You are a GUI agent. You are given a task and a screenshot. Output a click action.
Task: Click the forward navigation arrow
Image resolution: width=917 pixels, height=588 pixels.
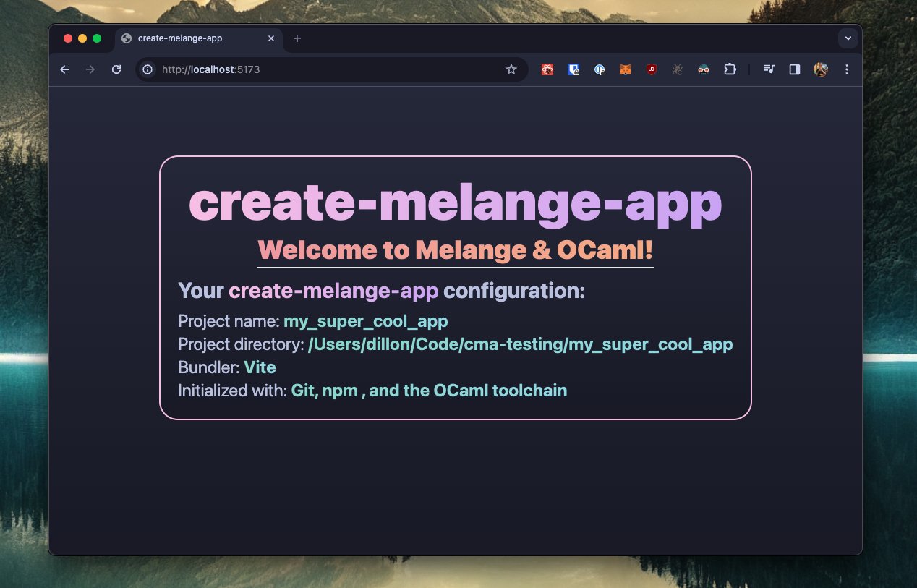pos(90,69)
